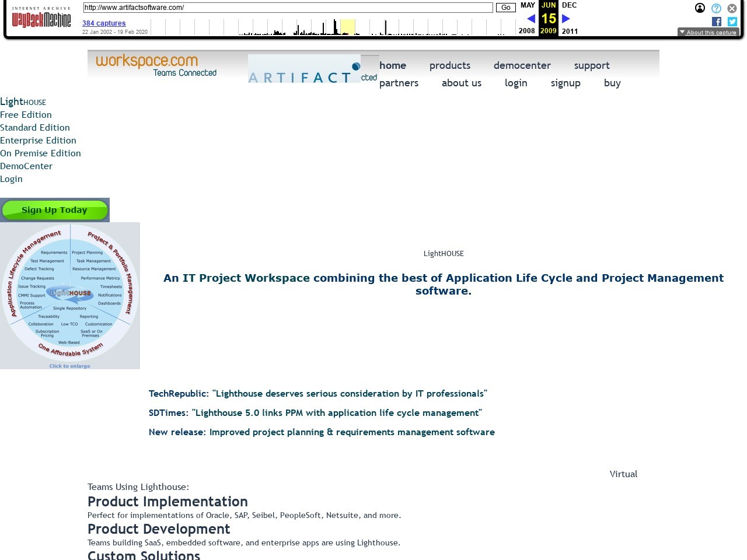Share capture on Twitter

[x=732, y=22]
